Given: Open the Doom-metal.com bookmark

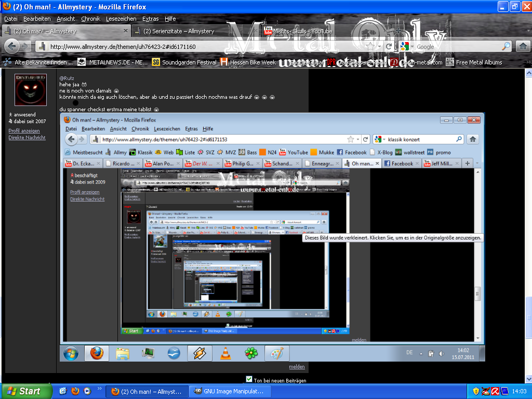Looking at the screenshot, I should 417,62.
